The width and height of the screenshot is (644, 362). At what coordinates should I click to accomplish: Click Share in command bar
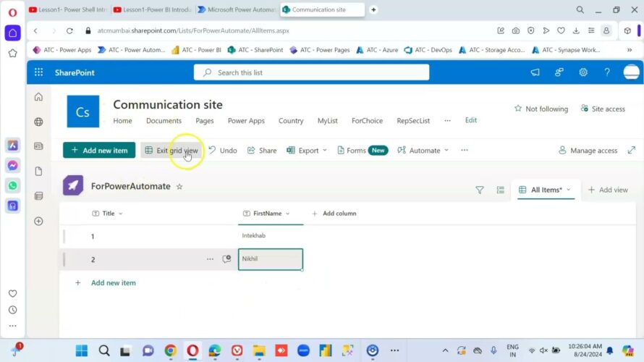click(x=262, y=151)
